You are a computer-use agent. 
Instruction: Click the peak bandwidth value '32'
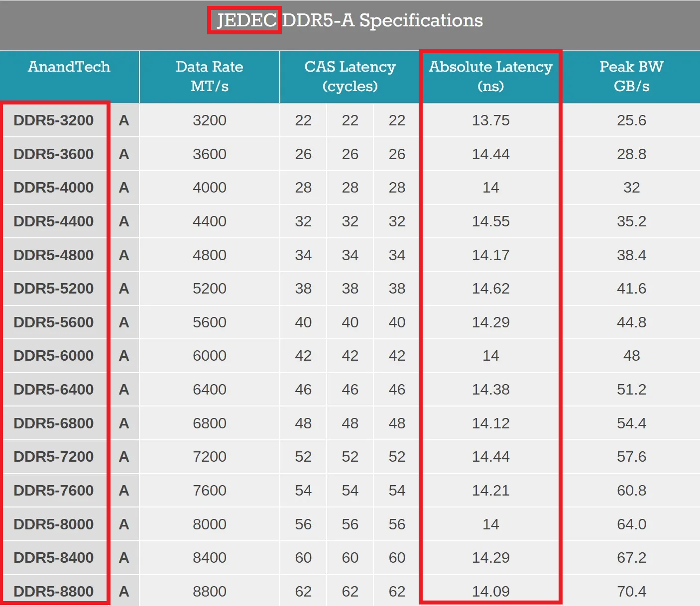pos(631,188)
